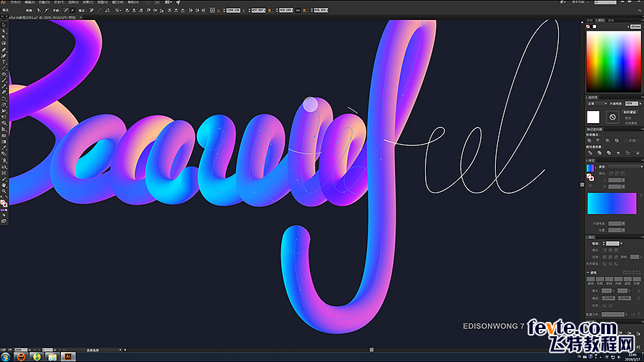Image resolution: width=644 pixels, height=362 pixels.
Task: Open the file explorer icon in taskbar
Action: click(52, 357)
